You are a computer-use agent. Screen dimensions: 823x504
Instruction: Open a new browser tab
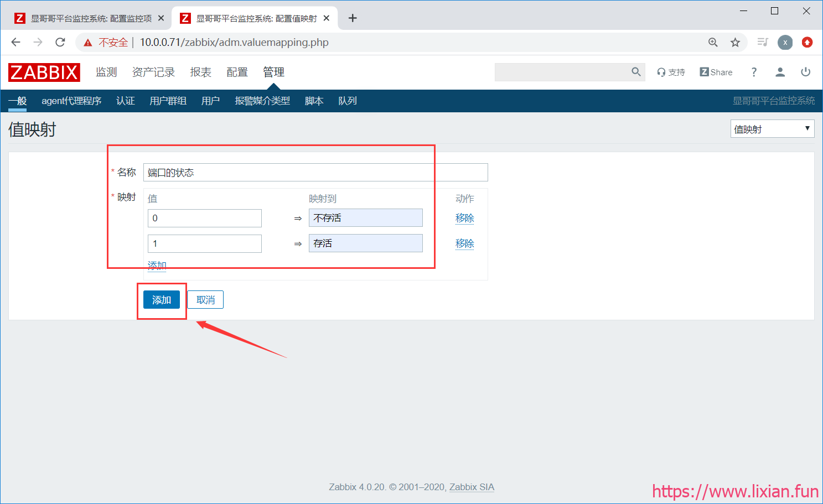coord(353,18)
